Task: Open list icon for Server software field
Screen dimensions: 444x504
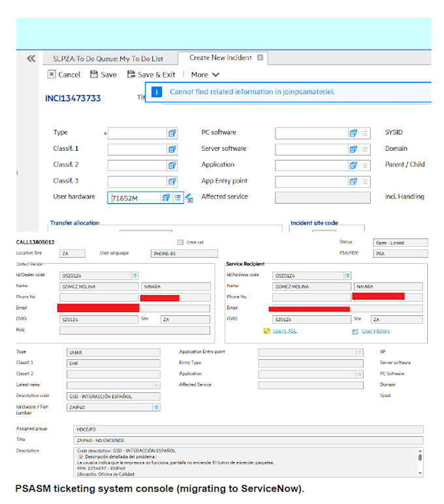Action: coord(364,149)
